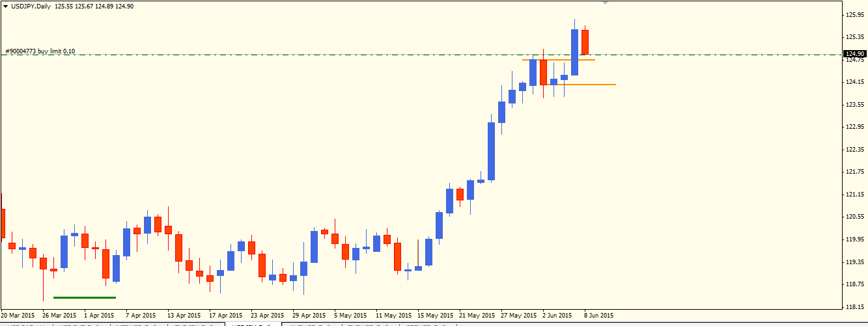The height and width of the screenshot is (326, 868).
Task: Click the 121.15 price axis label
Action: point(854,195)
